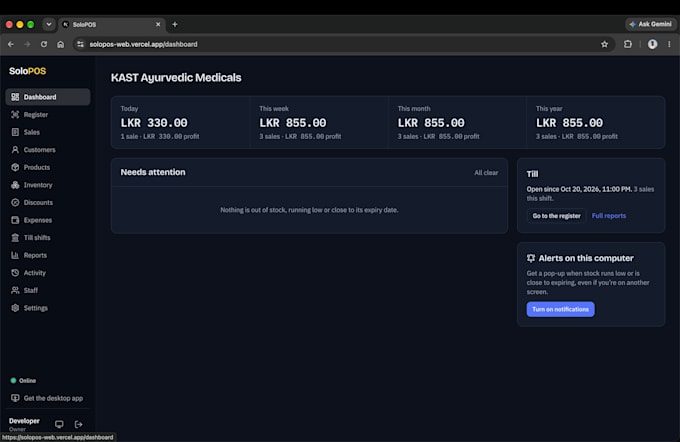Open a new browser tab with plus

click(175, 24)
